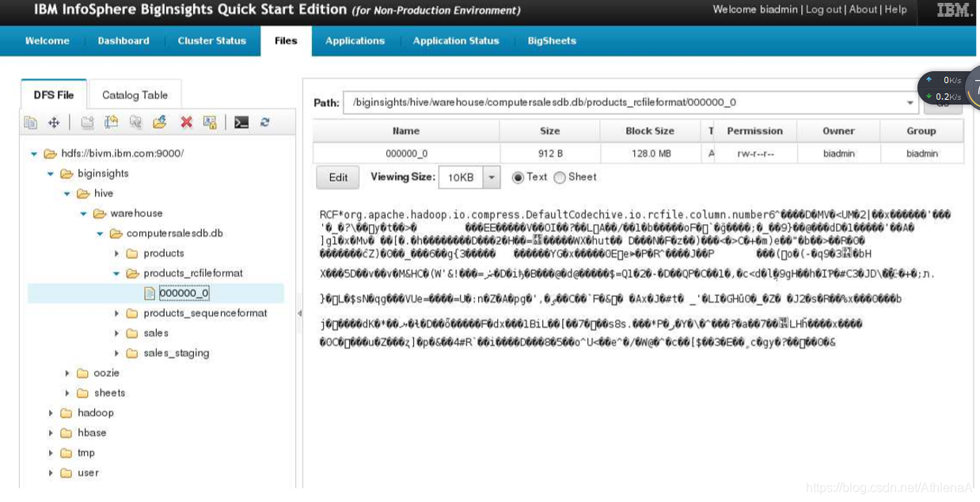
Task: Select the DFS File tab
Action: click(54, 95)
